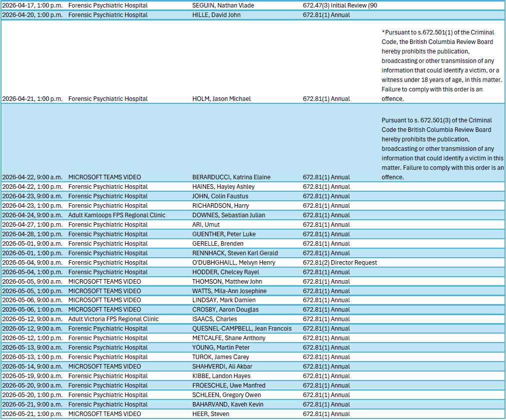Viewport: 506px width, 420px height.
Task: Select the DOWNES, Sebastian Julian cell
Action: tap(228, 215)
